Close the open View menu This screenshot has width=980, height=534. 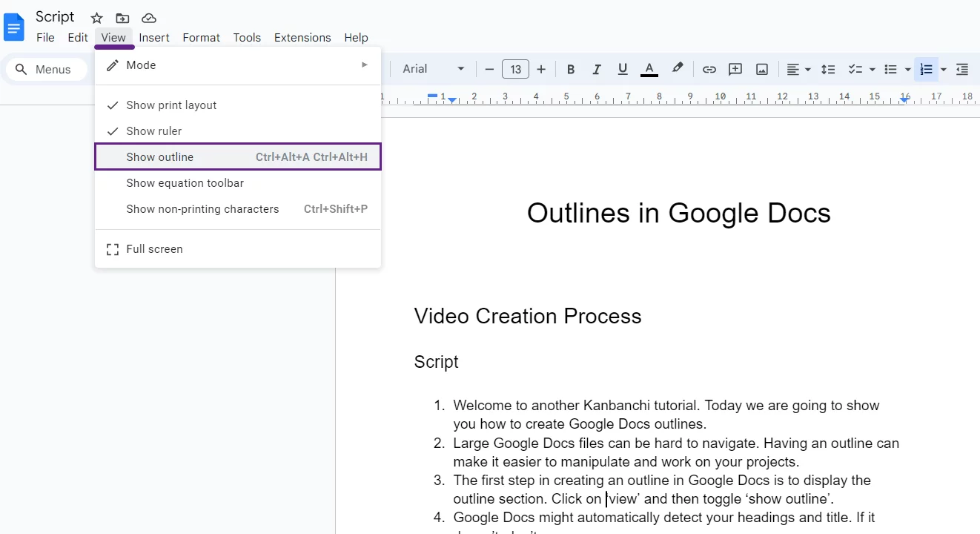pos(113,37)
